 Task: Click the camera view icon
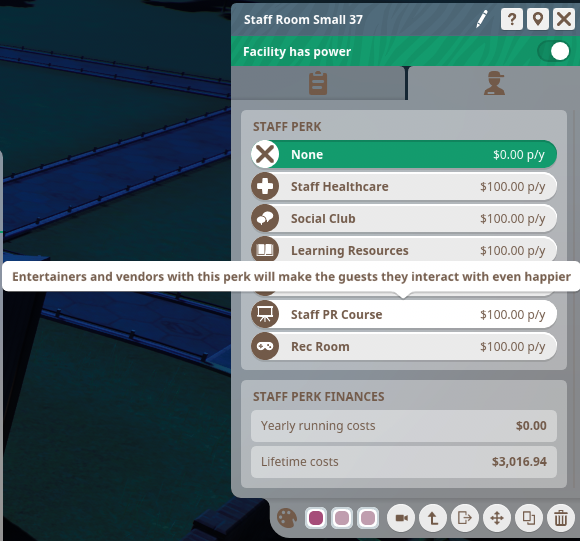401,518
